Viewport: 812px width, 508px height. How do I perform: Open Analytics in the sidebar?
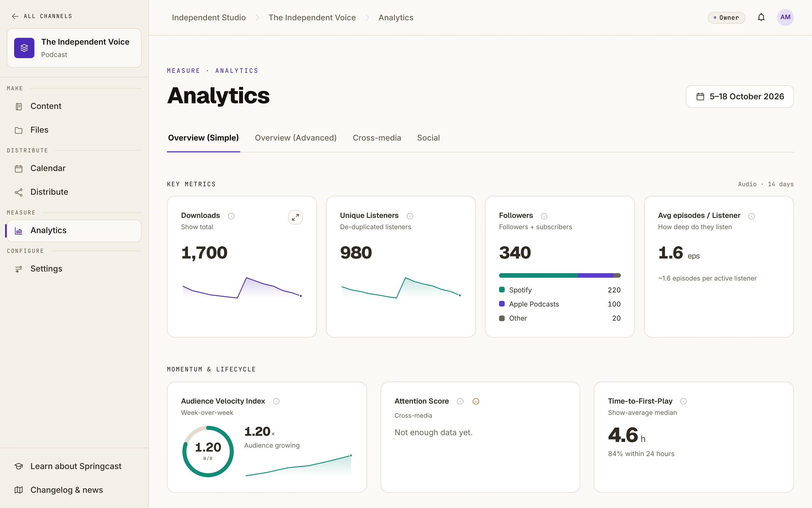[74, 231]
